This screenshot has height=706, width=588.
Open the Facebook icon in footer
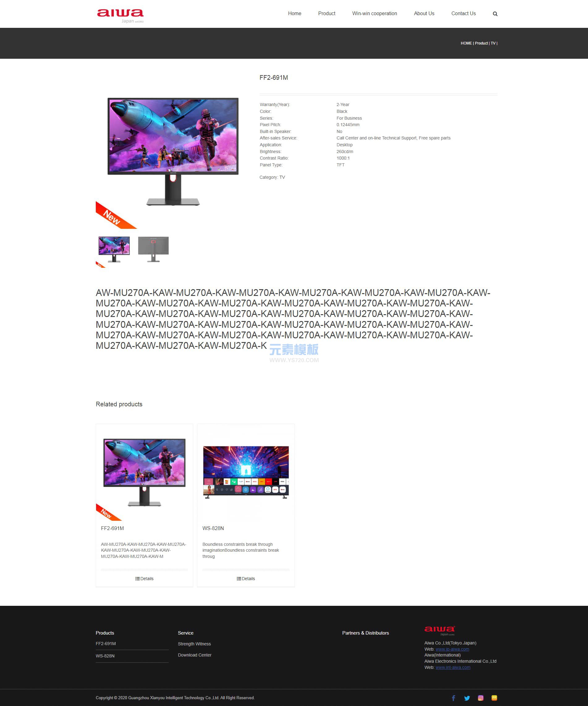tap(453, 698)
